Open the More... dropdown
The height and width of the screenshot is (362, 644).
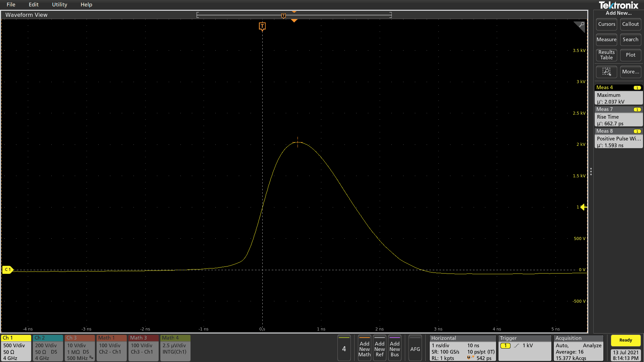click(630, 72)
